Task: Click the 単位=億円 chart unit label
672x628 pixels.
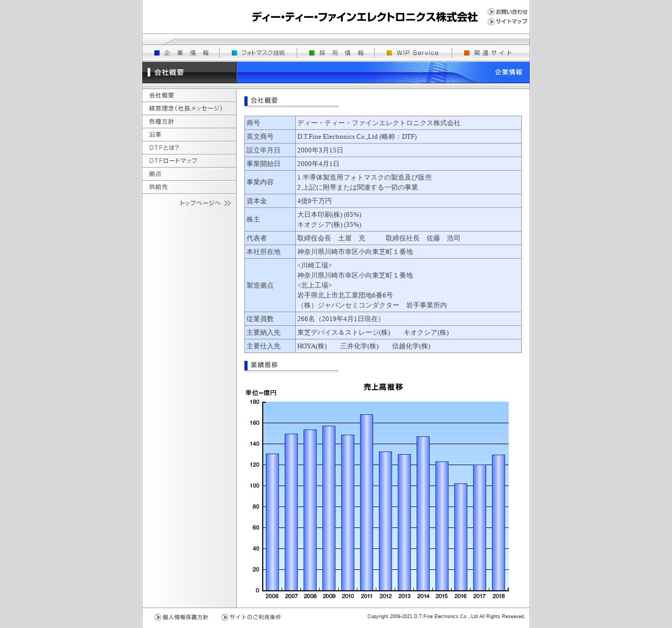Action: pos(261,393)
